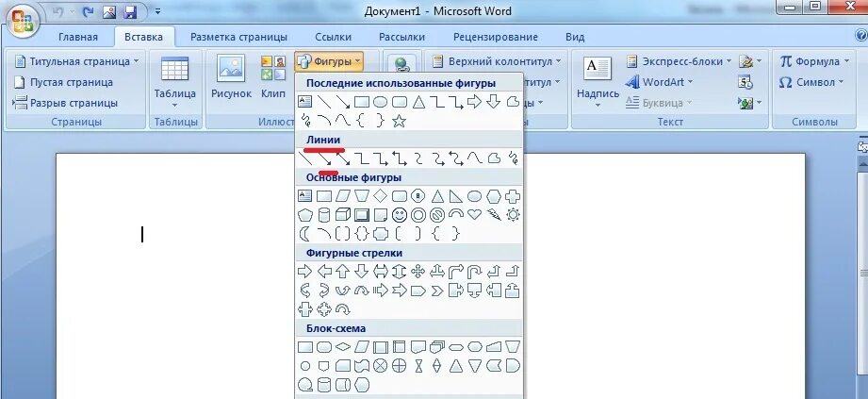
Task: Choose the 5-Point Star in recently used shapes
Action: pos(399,120)
